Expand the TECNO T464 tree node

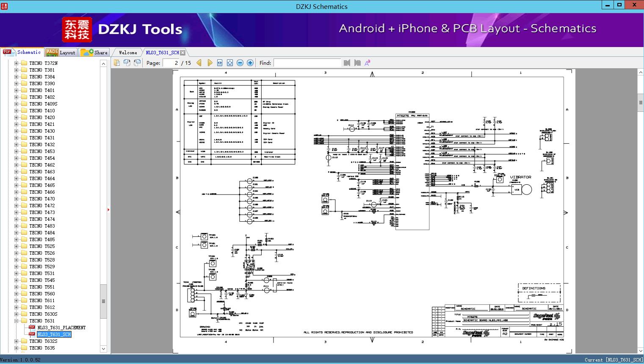coord(17,178)
